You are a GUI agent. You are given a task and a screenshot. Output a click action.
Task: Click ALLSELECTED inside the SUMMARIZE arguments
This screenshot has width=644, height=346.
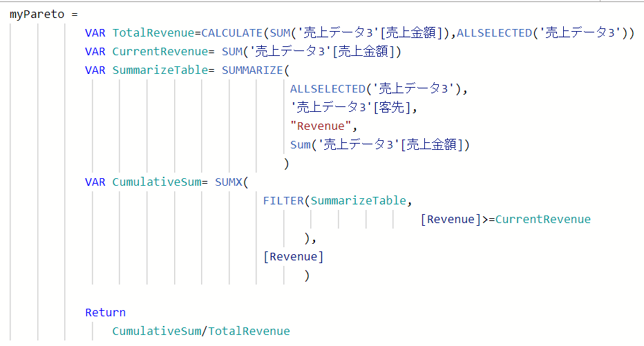pyautogui.click(x=328, y=88)
